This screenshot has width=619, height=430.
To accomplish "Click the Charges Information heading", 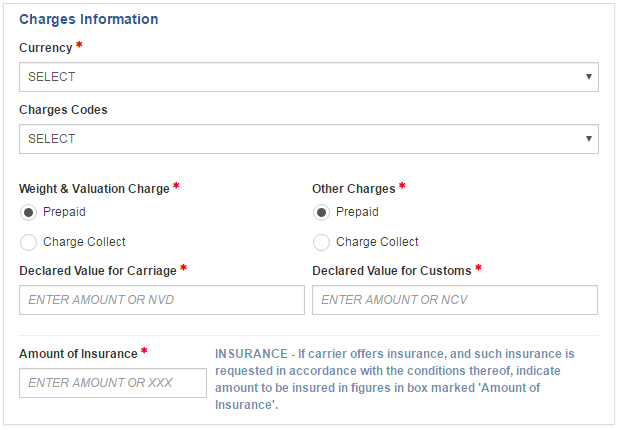I will point(89,19).
